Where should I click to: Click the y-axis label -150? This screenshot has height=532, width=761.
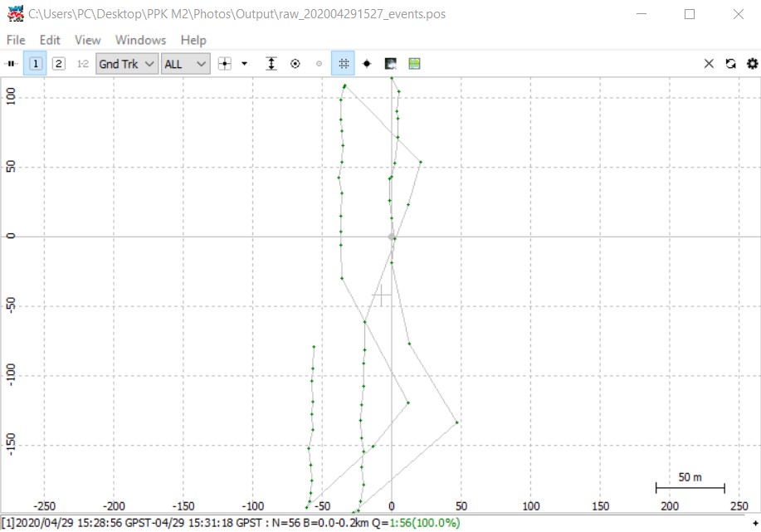pyautogui.click(x=11, y=444)
